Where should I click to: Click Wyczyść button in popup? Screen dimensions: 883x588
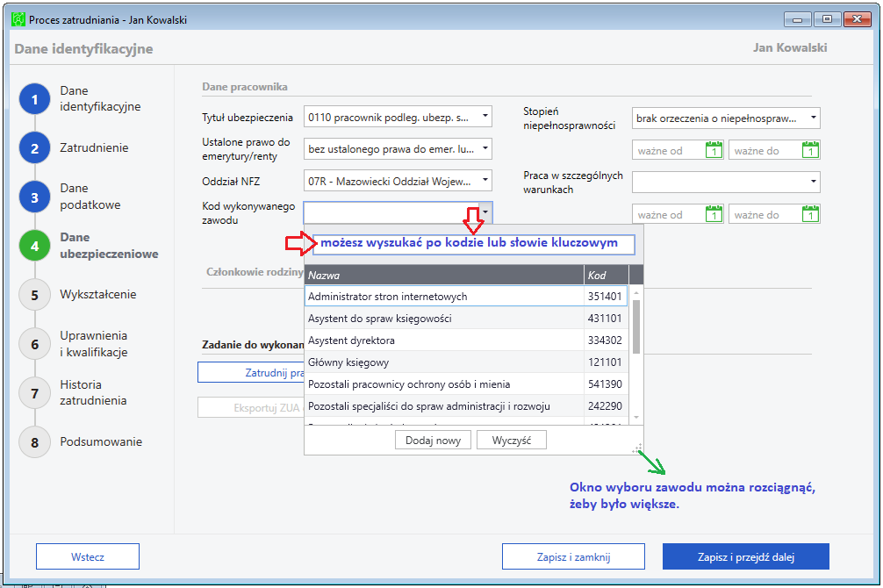point(512,440)
